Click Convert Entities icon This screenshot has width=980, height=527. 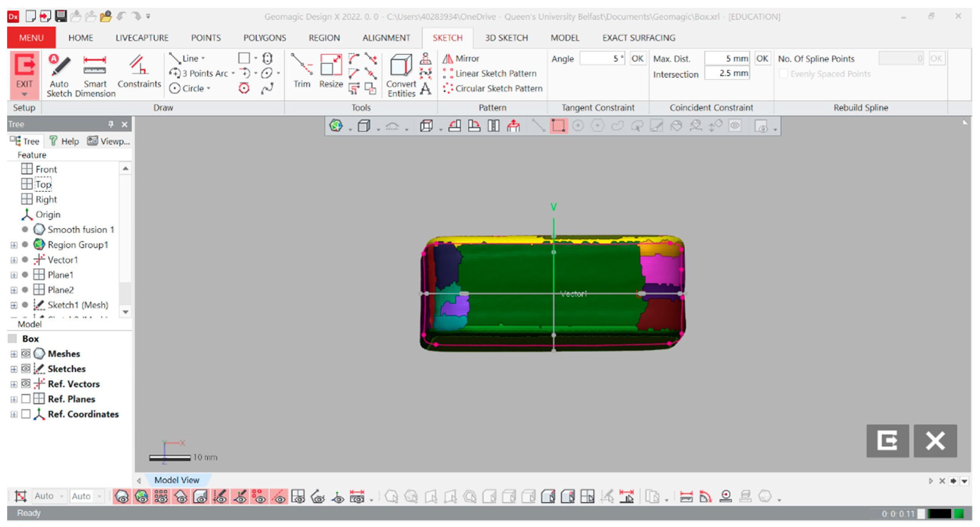pos(401,65)
